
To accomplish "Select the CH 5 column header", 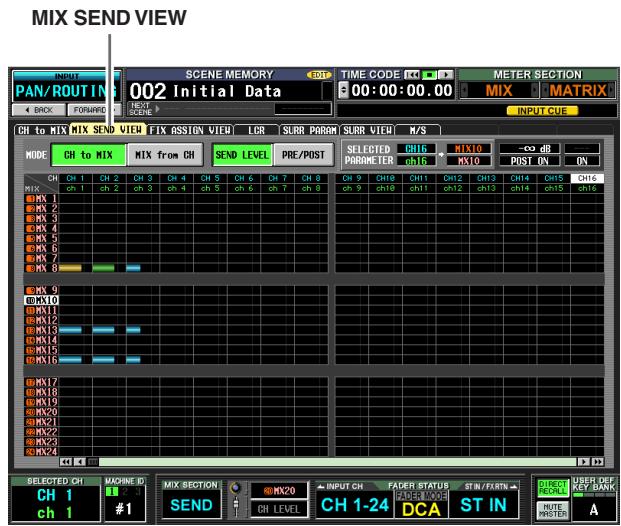I will coord(210,178).
